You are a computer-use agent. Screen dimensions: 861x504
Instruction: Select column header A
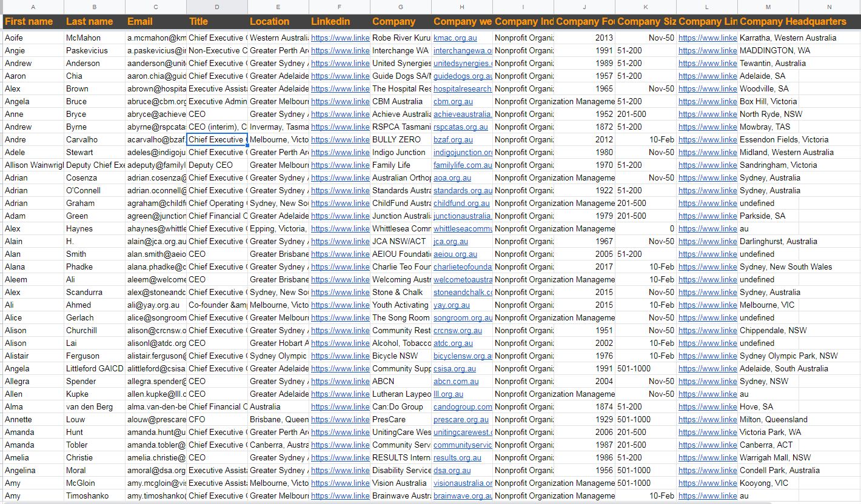point(33,7)
